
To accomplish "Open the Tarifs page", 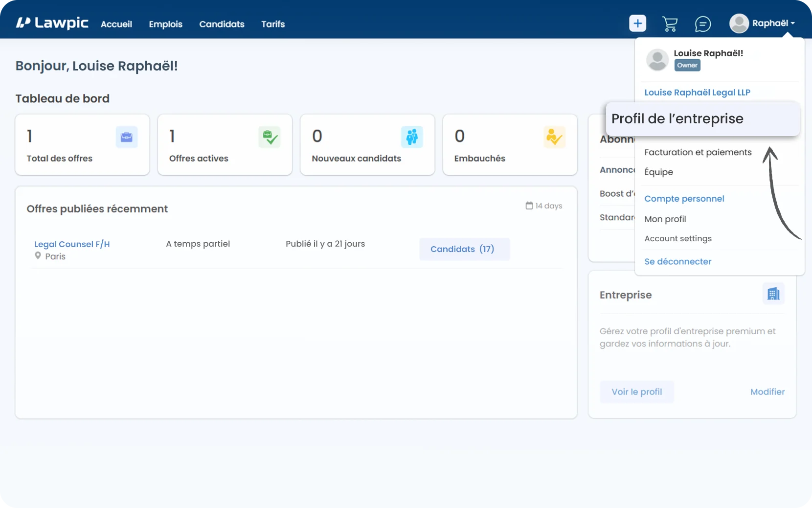I will pyautogui.click(x=273, y=24).
